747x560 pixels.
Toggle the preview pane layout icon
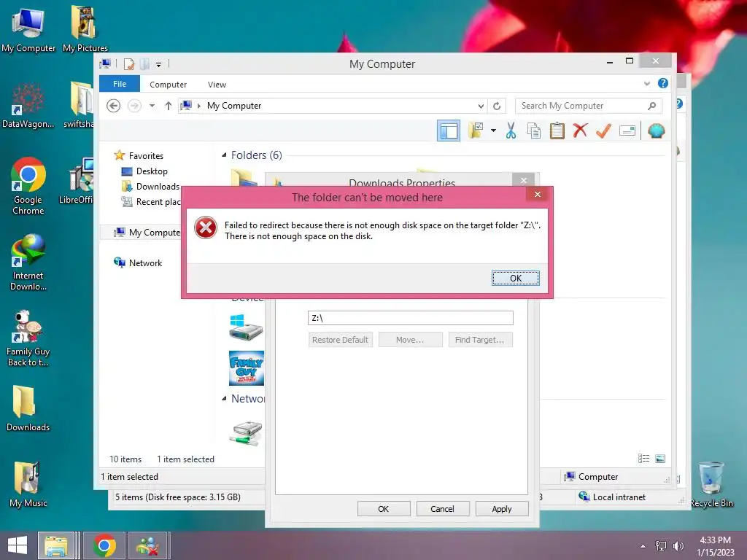click(x=449, y=131)
